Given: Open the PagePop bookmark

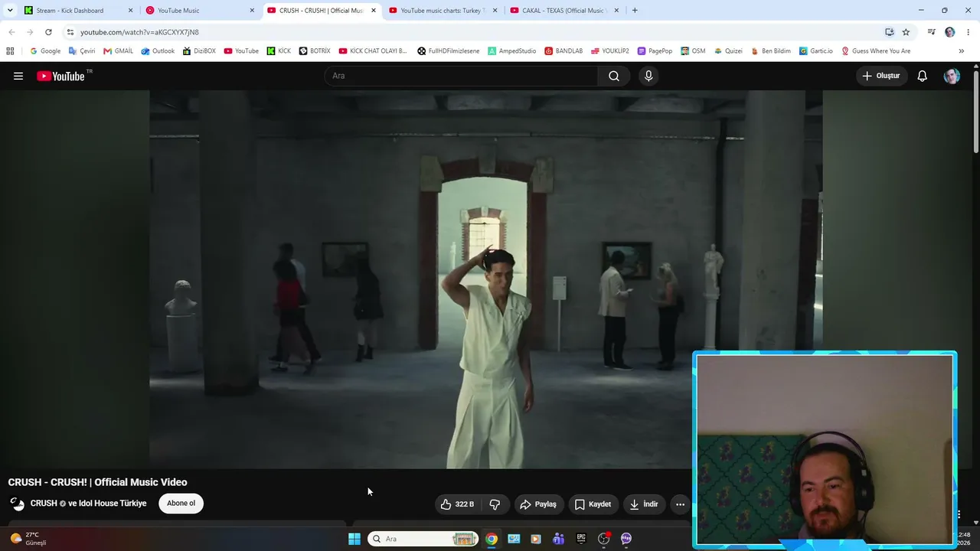Looking at the screenshot, I should tap(655, 51).
